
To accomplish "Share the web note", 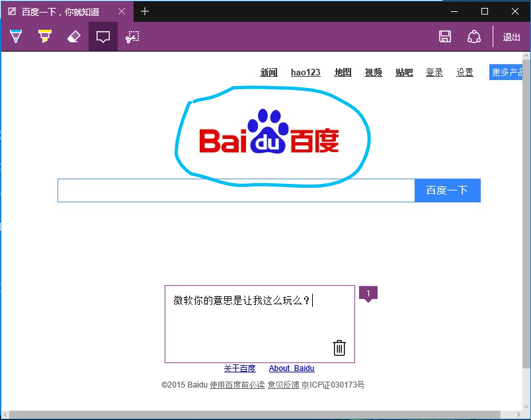I will 473,36.
